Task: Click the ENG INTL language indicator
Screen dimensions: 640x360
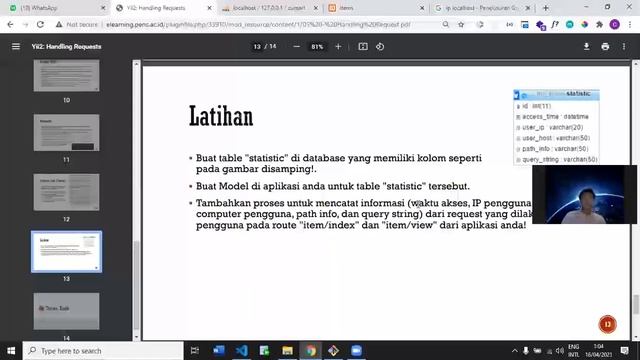Action: pos(573,351)
